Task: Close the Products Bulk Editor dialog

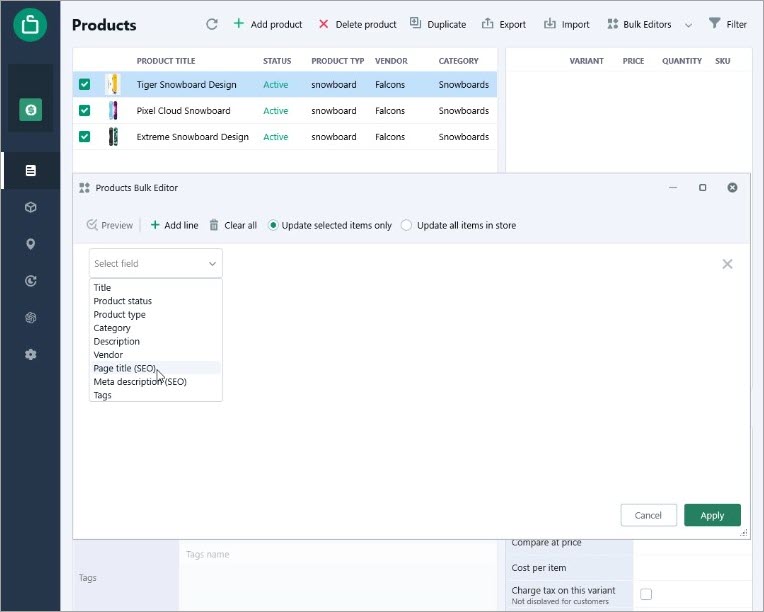Action: (x=732, y=188)
